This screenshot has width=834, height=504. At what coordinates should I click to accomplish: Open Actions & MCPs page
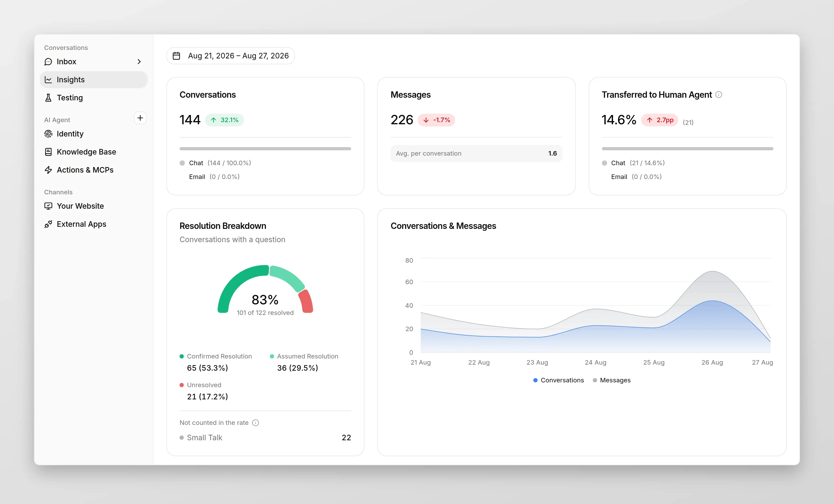point(94,170)
